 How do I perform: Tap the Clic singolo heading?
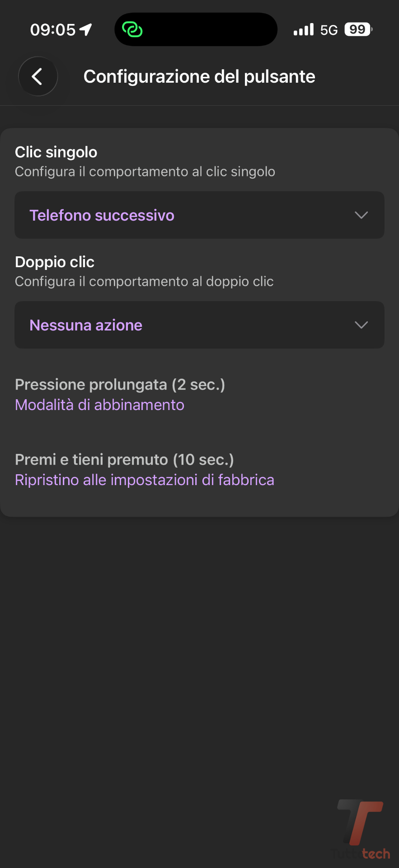click(56, 152)
